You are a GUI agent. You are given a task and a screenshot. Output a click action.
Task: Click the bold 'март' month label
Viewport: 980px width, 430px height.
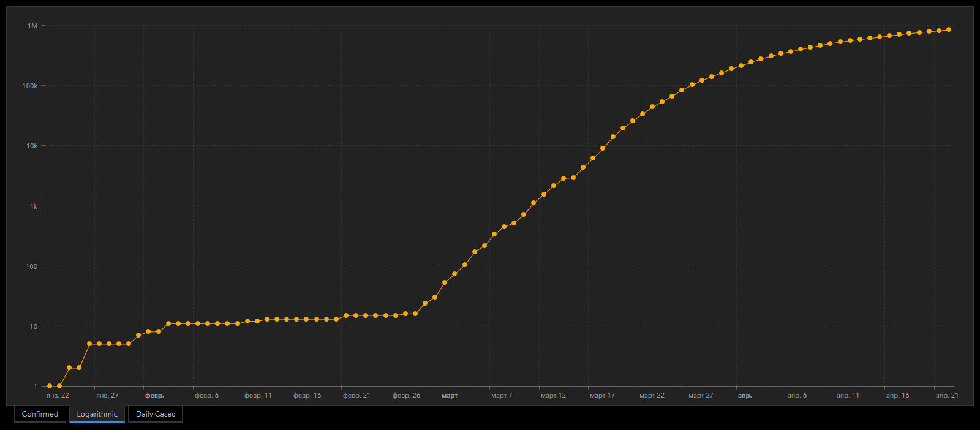450,396
